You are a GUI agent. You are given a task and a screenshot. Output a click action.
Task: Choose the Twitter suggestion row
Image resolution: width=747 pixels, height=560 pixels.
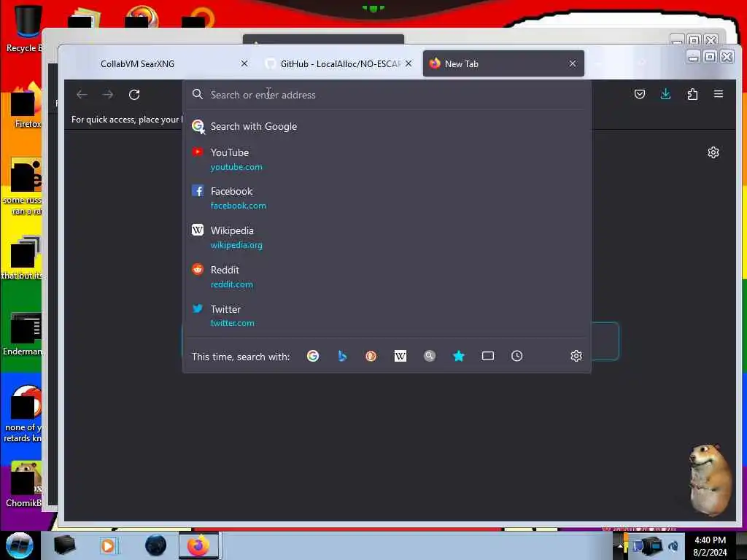(x=387, y=316)
